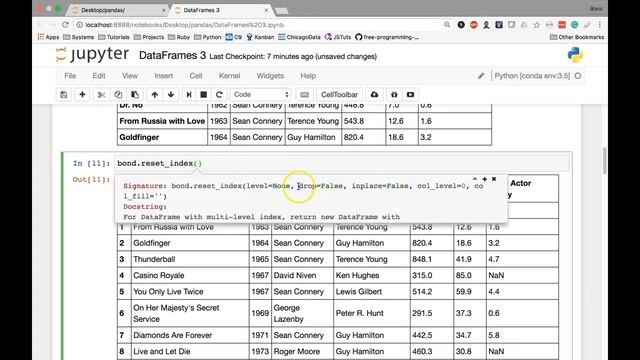Save notebook with the floppy disk icon
Screen dimensions: 640x360
64,95
